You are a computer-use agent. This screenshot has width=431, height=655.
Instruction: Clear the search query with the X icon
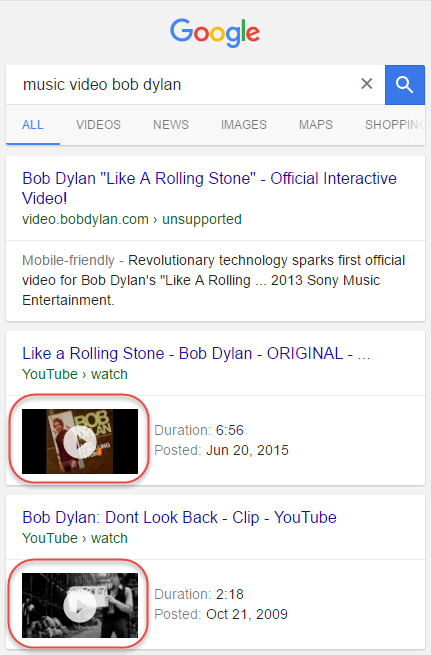[x=367, y=84]
